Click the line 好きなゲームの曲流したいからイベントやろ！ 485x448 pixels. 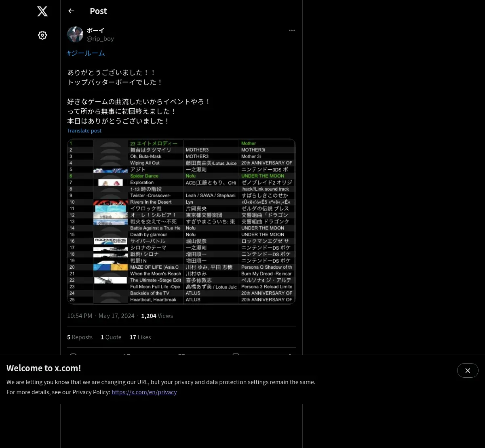139,102
